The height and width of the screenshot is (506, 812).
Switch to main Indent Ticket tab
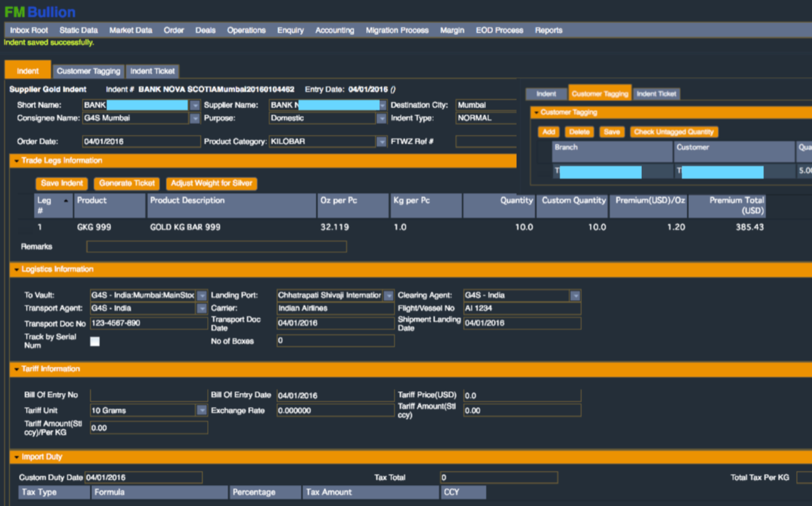[x=152, y=71]
